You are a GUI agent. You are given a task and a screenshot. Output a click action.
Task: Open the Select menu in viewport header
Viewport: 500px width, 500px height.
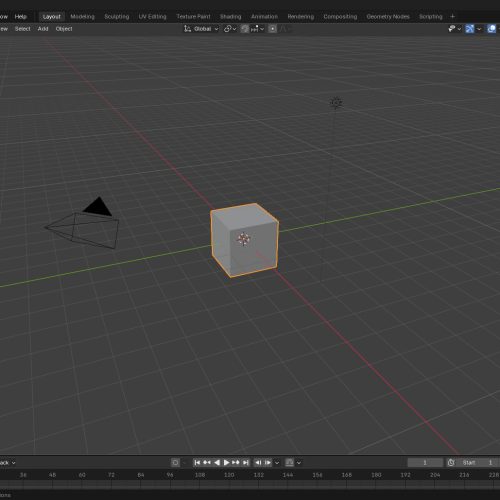[22, 29]
